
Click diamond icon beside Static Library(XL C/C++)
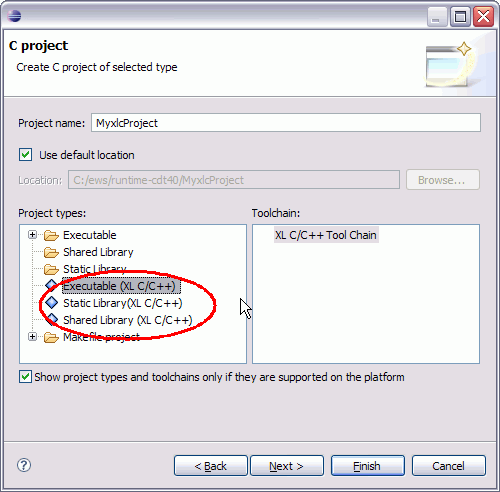pyautogui.click(x=52, y=303)
